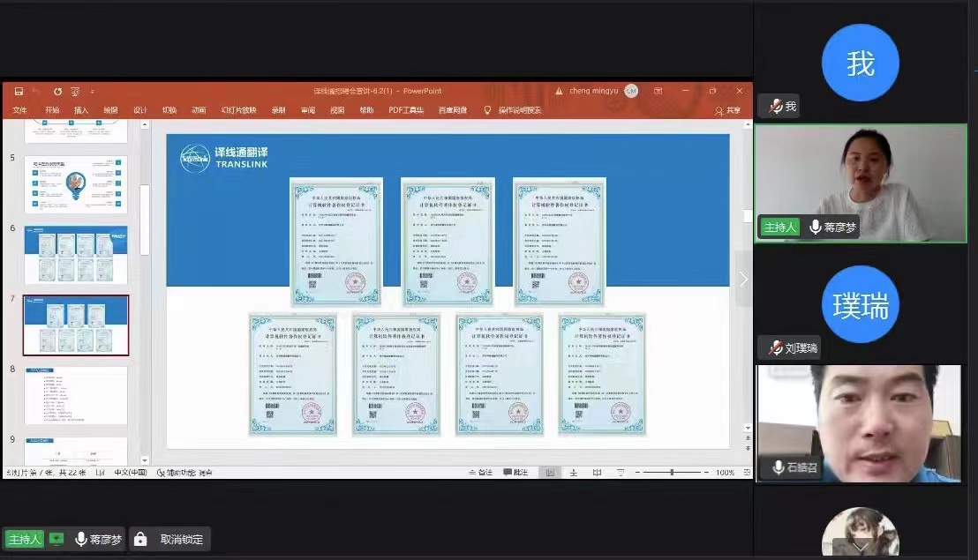This screenshot has width=978, height=560.
Task: Toggle 备注 notes pane in status bar
Action: point(480,473)
